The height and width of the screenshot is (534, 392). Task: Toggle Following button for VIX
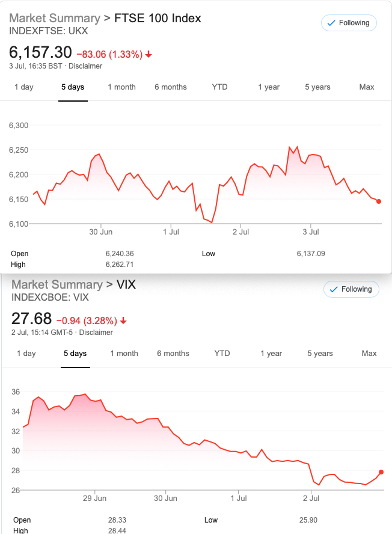[351, 289]
